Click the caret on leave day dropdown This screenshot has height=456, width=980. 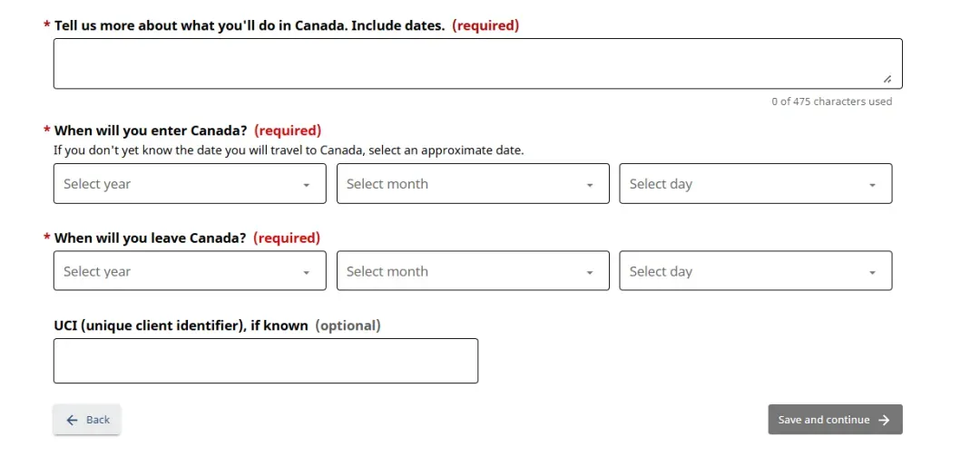872,273
